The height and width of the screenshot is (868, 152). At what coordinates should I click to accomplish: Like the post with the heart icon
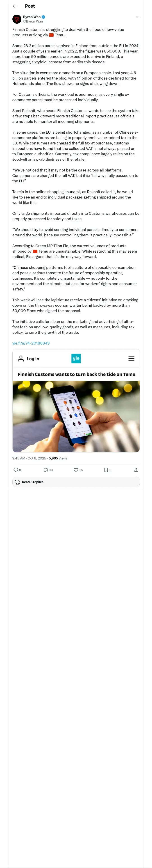(x=76, y=470)
